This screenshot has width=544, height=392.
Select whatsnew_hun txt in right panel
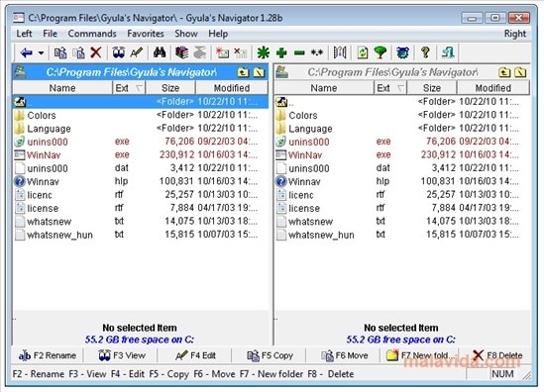tap(401, 235)
